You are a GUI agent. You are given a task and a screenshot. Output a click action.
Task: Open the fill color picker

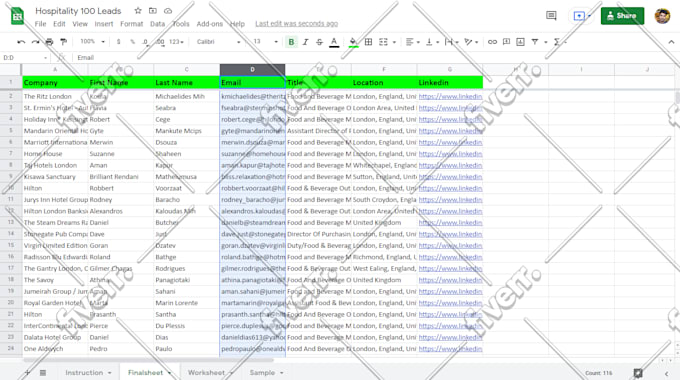click(x=353, y=42)
